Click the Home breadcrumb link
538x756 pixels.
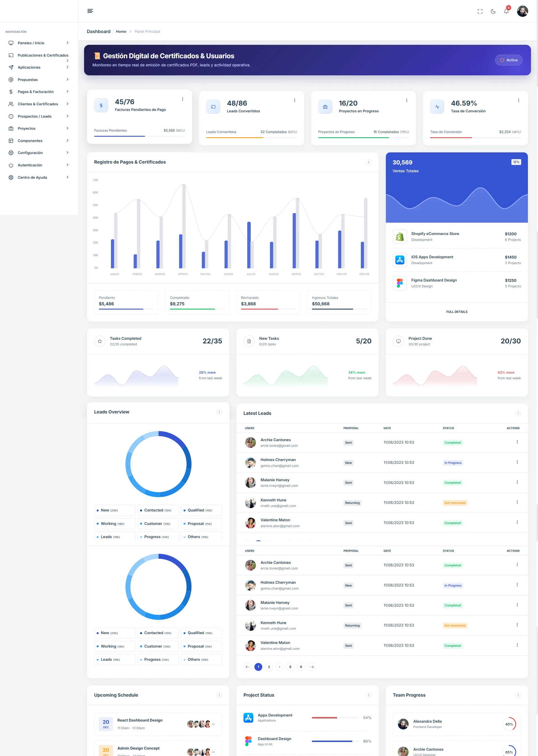click(121, 31)
